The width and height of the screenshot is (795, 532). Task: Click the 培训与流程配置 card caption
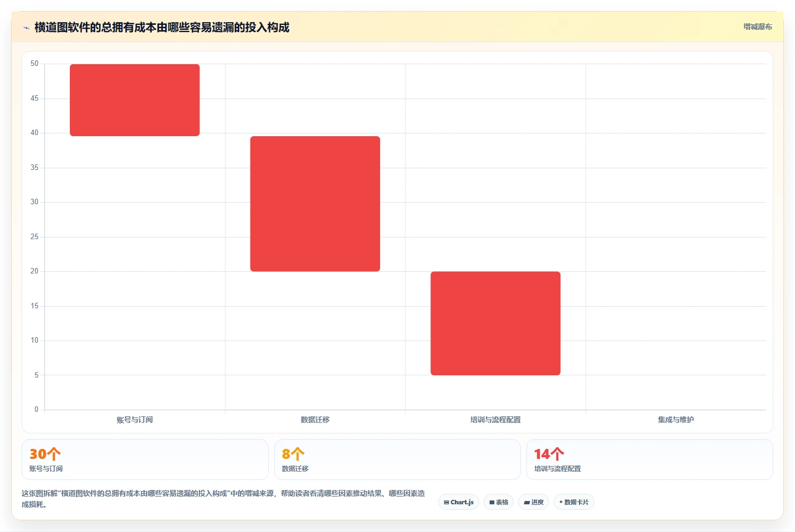(557, 468)
